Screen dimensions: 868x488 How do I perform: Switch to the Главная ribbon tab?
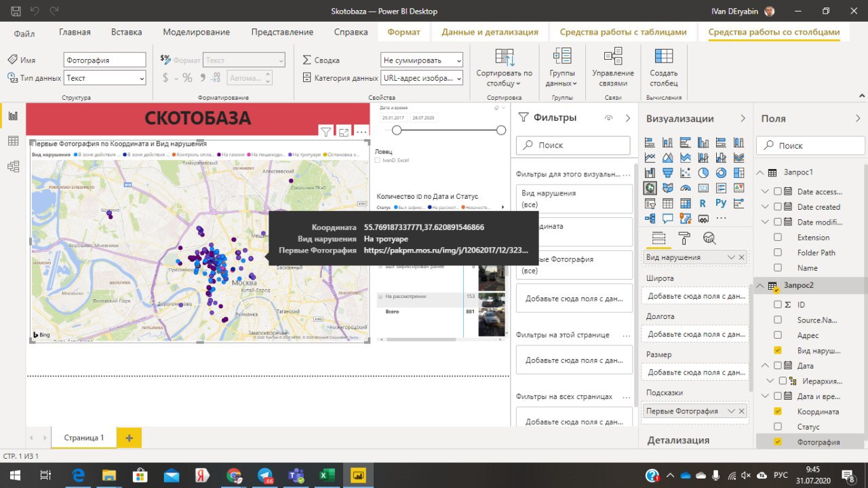click(x=75, y=32)
